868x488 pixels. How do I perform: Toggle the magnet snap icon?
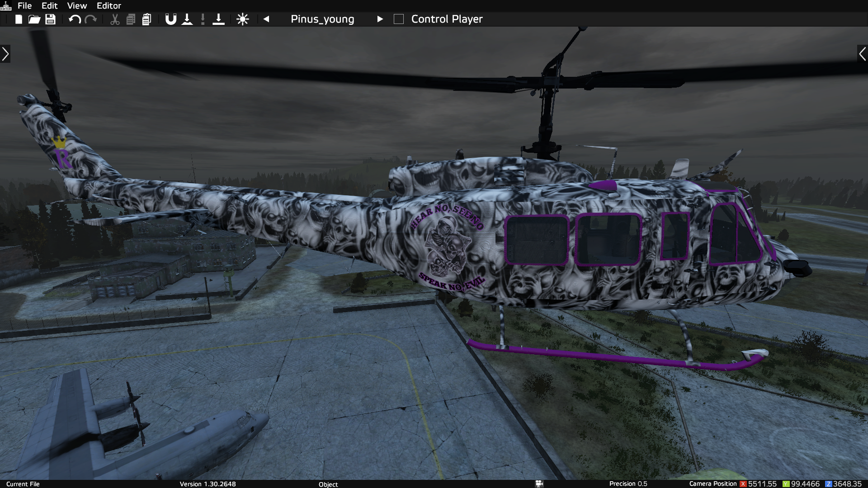tap(170, 19)
